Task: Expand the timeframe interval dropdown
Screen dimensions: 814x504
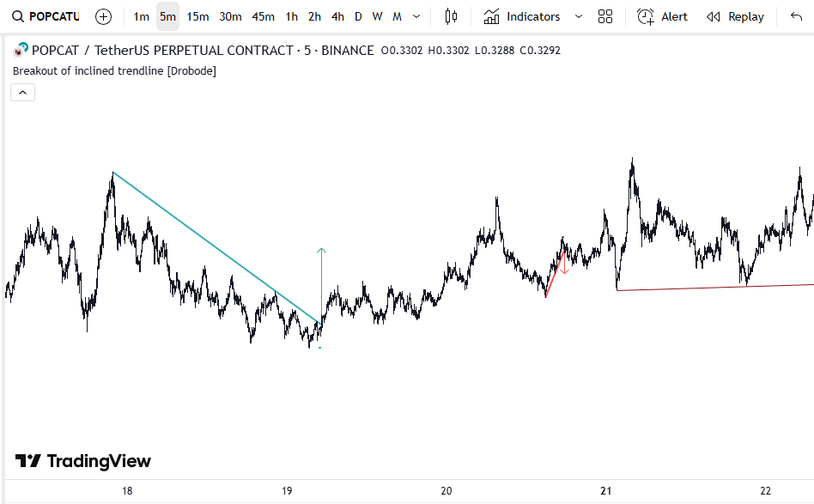Action: [x=416, y=16]
